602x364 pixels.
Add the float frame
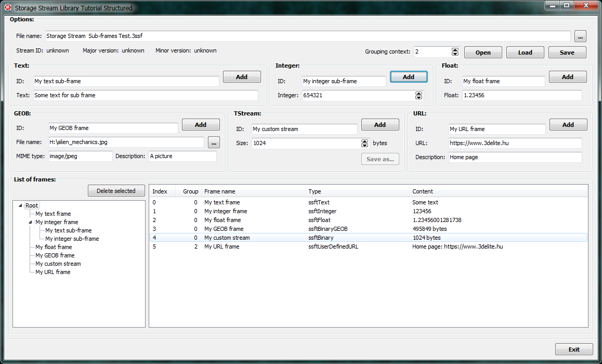click(x=568, y=77)
